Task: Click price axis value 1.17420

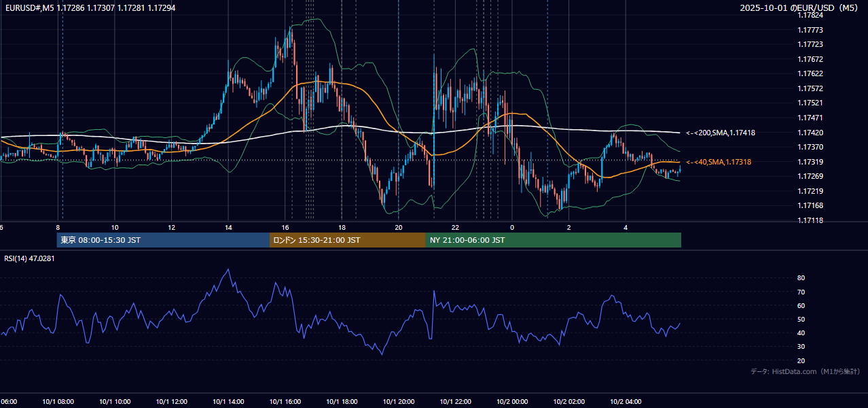Action: click(x=810, y=133)
